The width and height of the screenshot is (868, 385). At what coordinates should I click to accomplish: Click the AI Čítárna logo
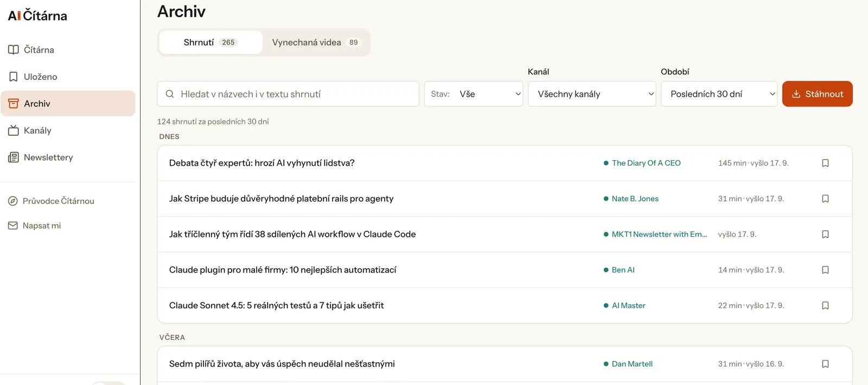pos(37,16)
